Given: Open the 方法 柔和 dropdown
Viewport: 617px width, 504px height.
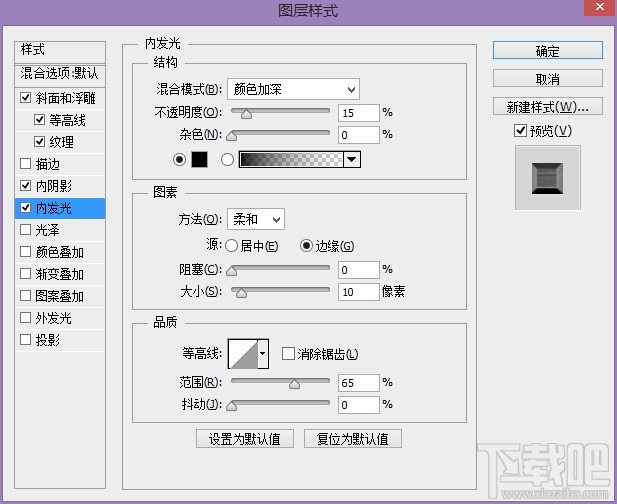Looking at the screenshot, I should click(x=256, y=219).
